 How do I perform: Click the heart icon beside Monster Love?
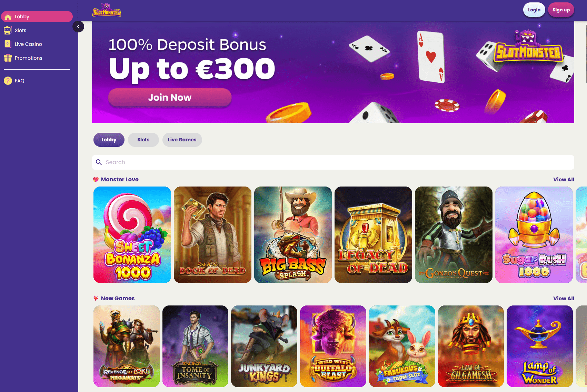tap(96, 180)
